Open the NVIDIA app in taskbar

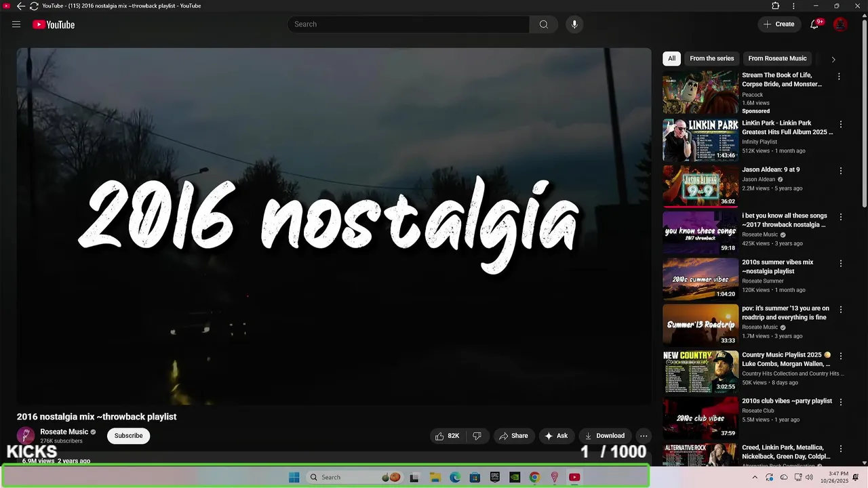click(x=515, y=477)
